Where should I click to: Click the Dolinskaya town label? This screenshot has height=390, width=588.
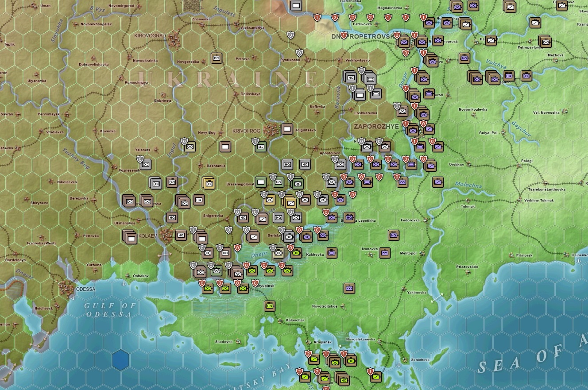click(x=250, y=94)
